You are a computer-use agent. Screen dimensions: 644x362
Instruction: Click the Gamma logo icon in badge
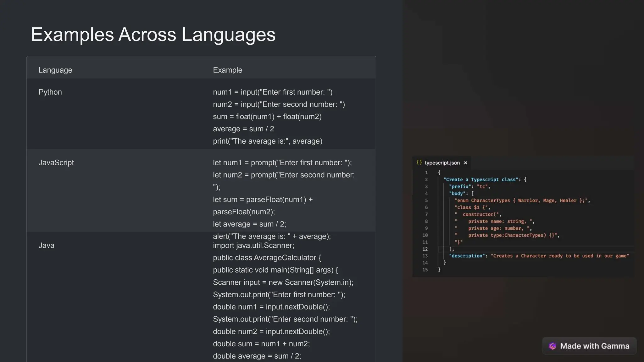click(552, 346)
